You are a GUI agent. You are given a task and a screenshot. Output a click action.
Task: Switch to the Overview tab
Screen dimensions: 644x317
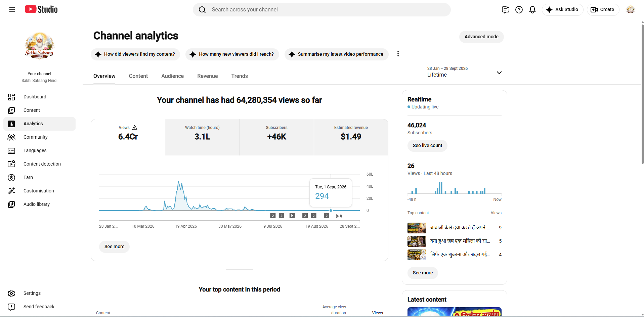click(x=104, y=76)
